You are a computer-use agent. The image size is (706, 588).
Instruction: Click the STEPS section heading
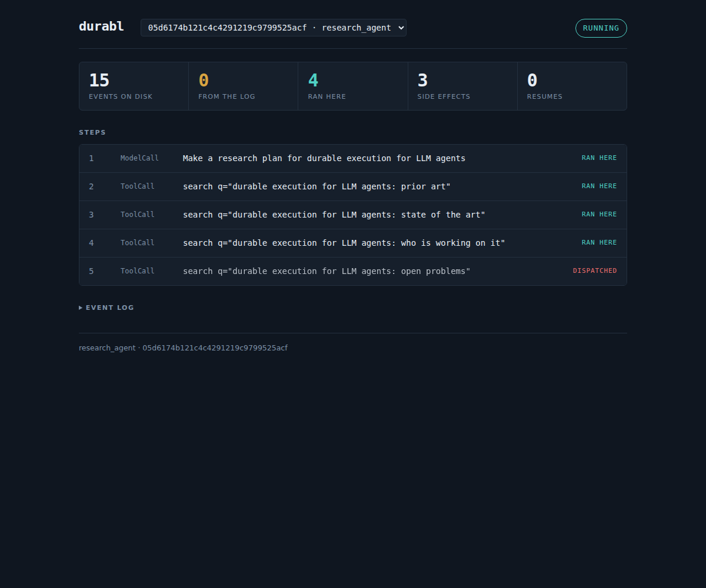(x=92, y=132)
